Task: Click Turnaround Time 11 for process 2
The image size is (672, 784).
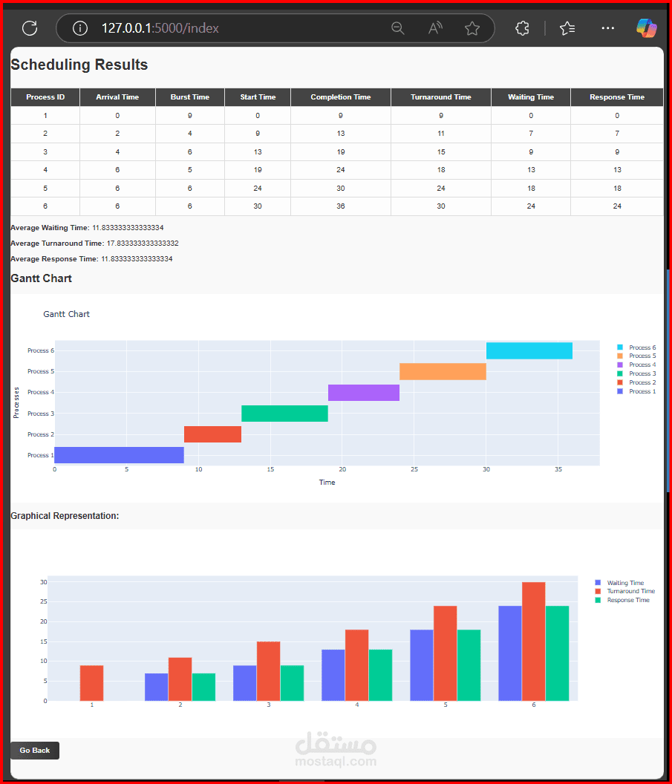Action: pyautogui.click(x=441, y=134)
